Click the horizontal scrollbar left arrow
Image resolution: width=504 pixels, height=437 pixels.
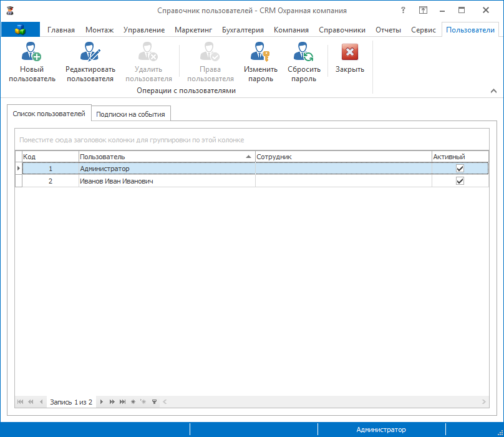(x=165, y=401)
